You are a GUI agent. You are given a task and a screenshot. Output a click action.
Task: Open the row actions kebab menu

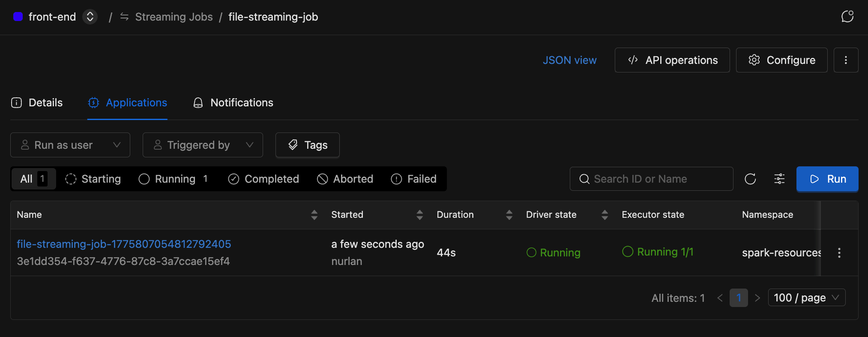click(839, 253)
